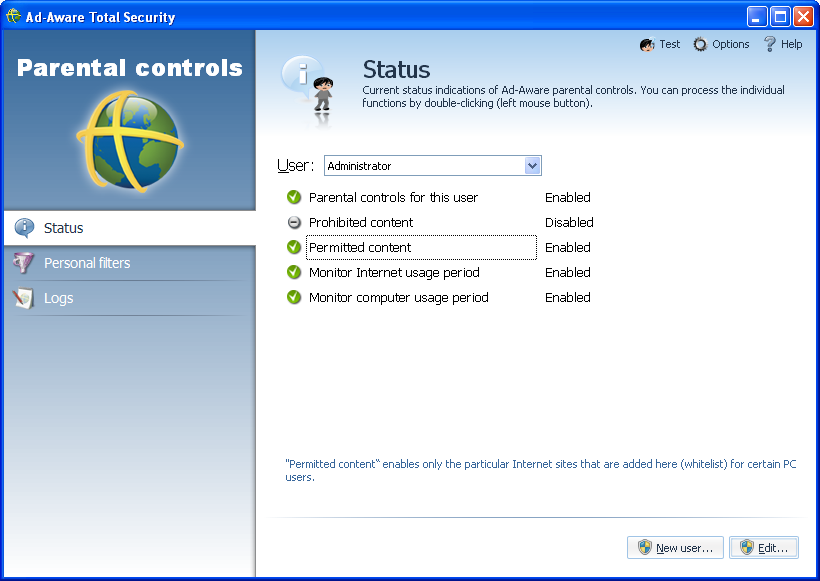Select the "Permitted content" row label
The height and width of the screenshot is (581, 820).
pyautogui.click(x=360, y=247)
